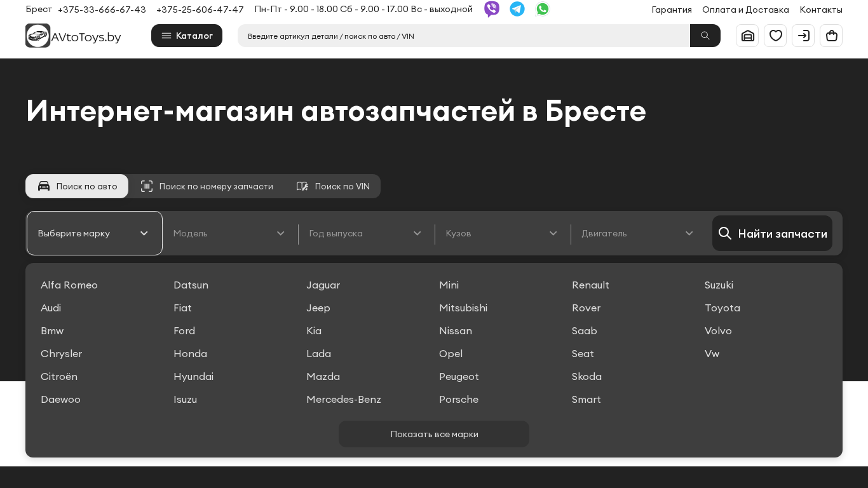This screenshot has width=868, height=488.
Task: Open the Telegram icon link
Action: coord(517,9)
